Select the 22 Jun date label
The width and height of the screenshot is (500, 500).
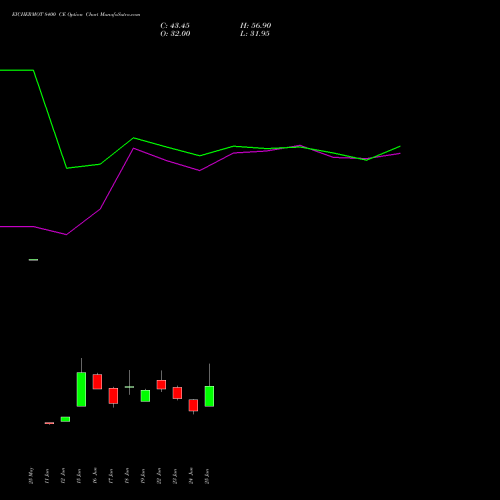pos(160,476)
